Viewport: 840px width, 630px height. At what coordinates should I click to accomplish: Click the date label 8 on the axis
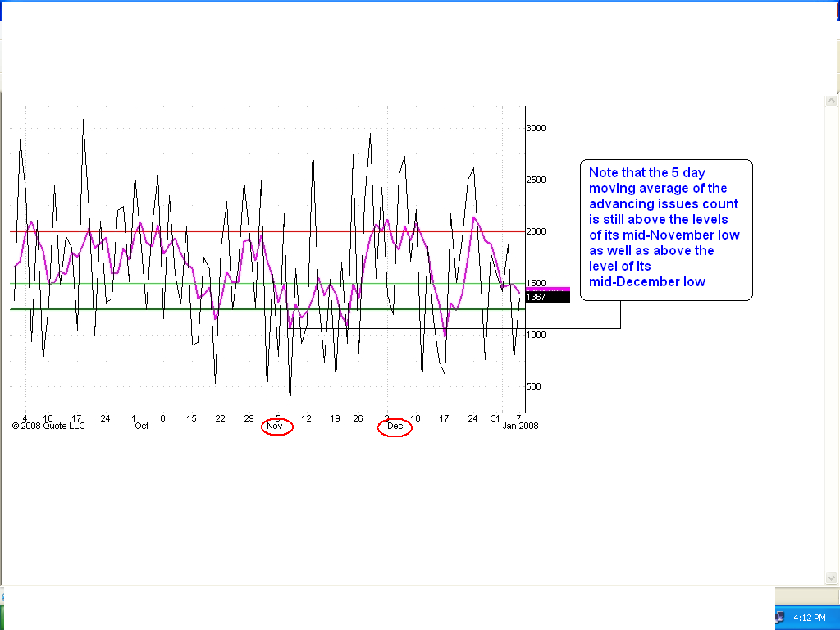[163, 418]
